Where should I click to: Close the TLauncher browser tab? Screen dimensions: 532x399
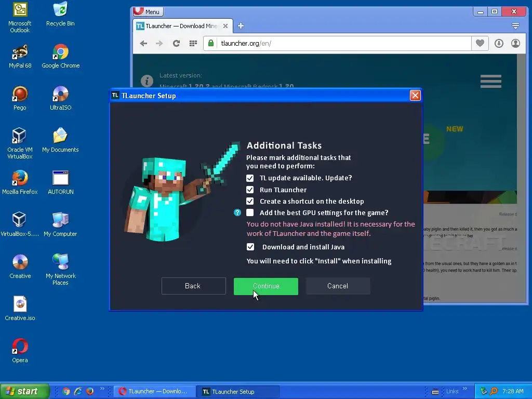tap(225, 26)
